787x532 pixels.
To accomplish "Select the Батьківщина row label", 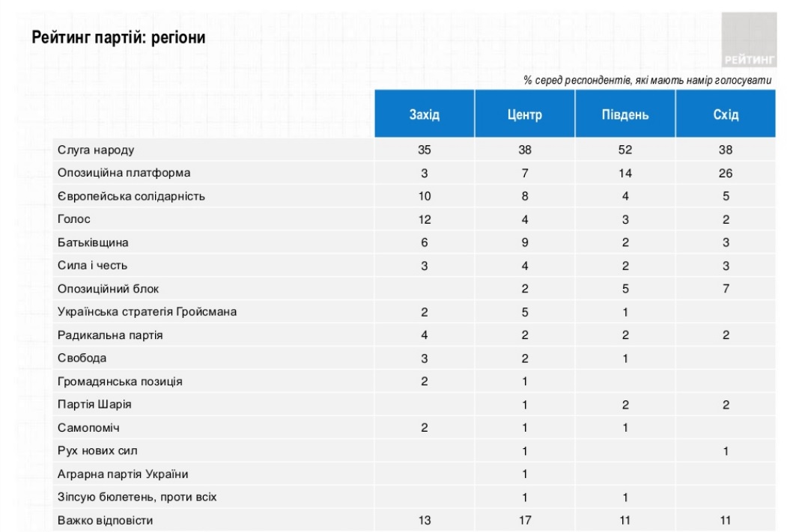I will (x=93, y=242).
